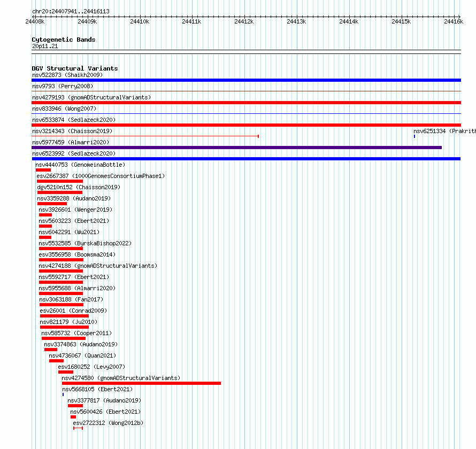Screen dimensions: 476x449
Task: Open the nsv4279193 gnomAD variant label
Action: pos(91,97)
